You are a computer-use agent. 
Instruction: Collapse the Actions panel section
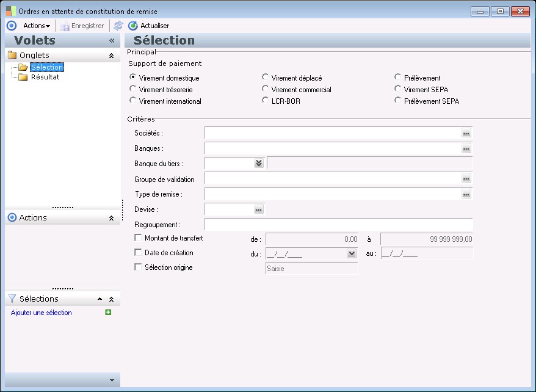(111, 218)
